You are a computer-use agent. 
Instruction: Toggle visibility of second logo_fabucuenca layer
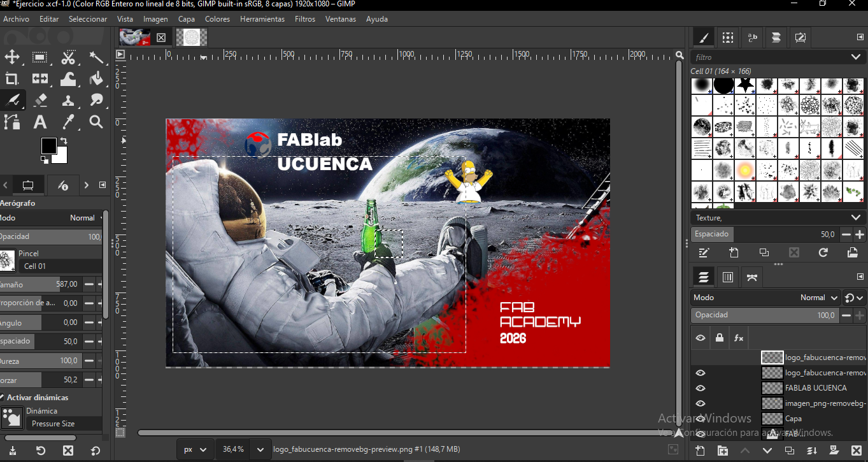tap(701, 373)
